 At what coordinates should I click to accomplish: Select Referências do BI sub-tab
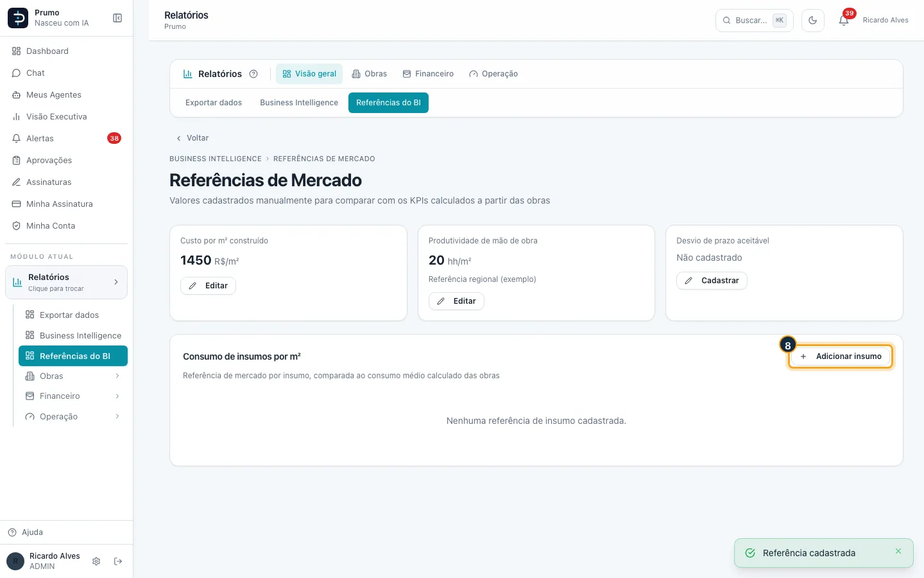[388, 103]
